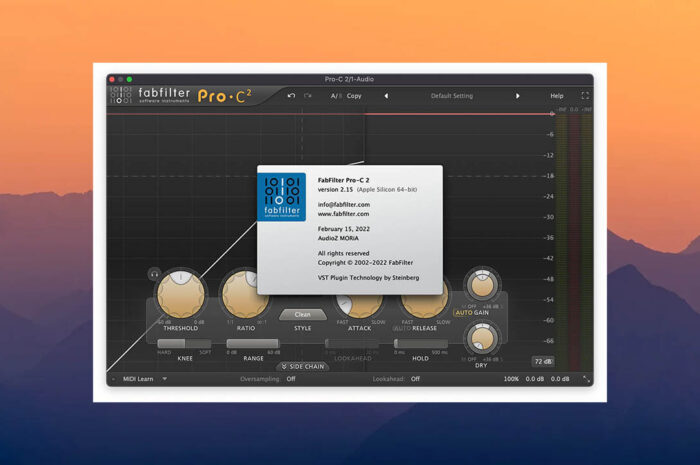Toggle the Lookahead Off setting
The width and height of the screenshot is (700, 465).
415,379
